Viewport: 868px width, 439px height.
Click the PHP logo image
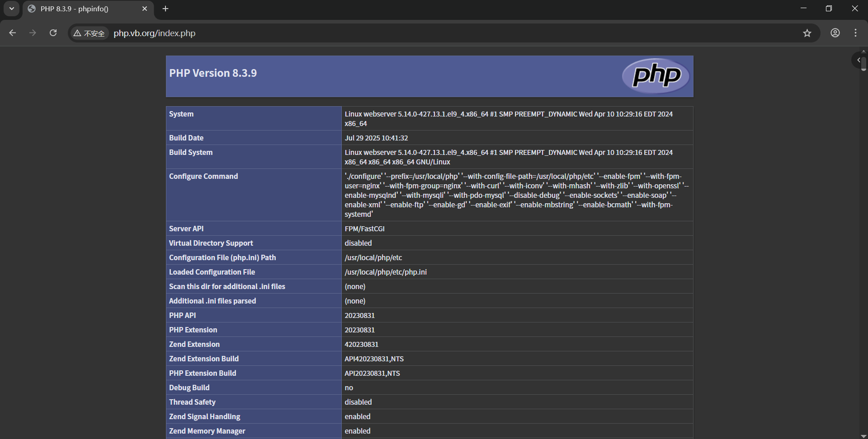pyautogui.click(x=656, y=75)
